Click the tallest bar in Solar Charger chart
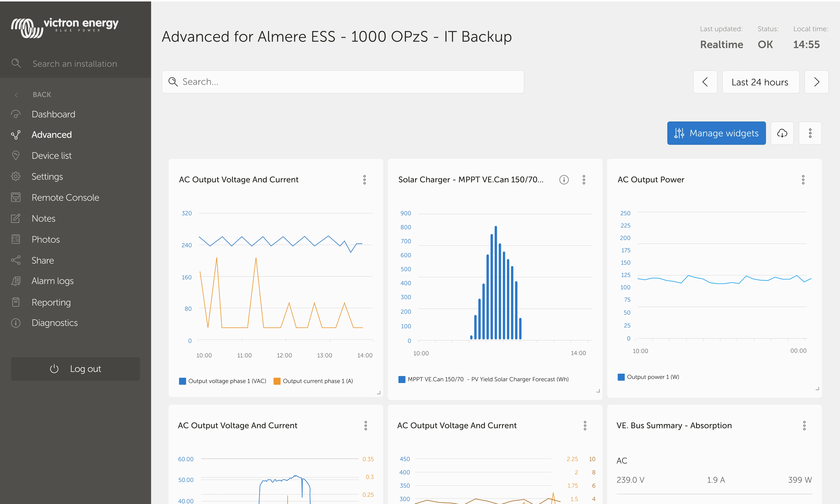This screenshot has width=840, height=504. 496,283
